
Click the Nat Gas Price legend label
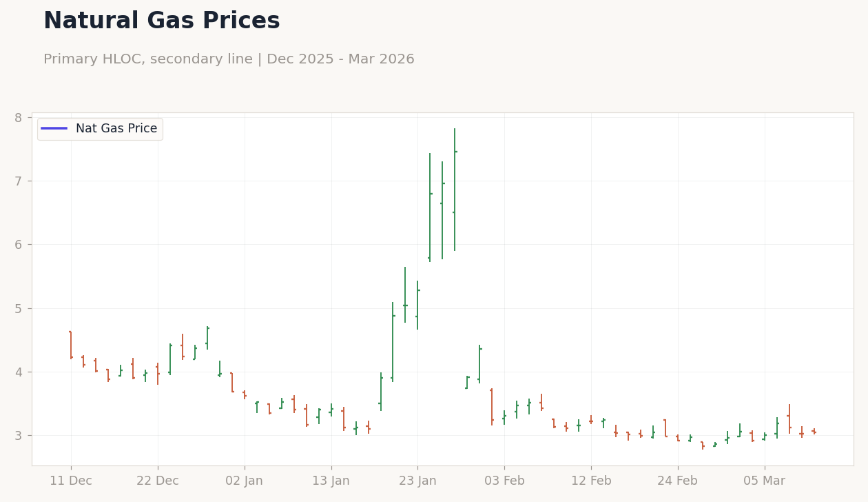116,129
